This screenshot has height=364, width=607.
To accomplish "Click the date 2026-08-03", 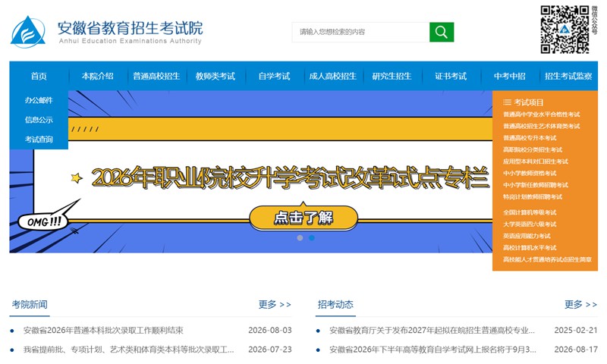I will (x=270, y=331).
